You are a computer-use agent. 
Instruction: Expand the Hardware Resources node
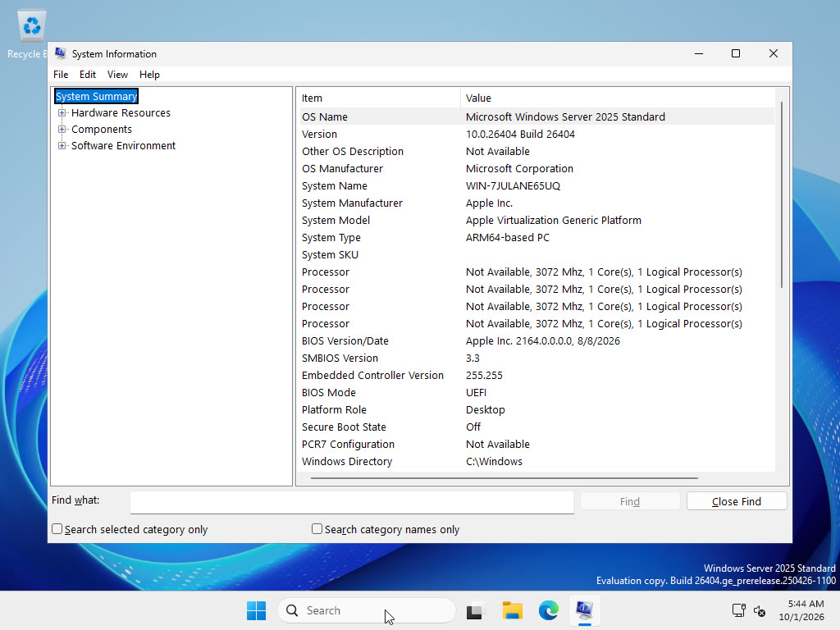(62, 113)
